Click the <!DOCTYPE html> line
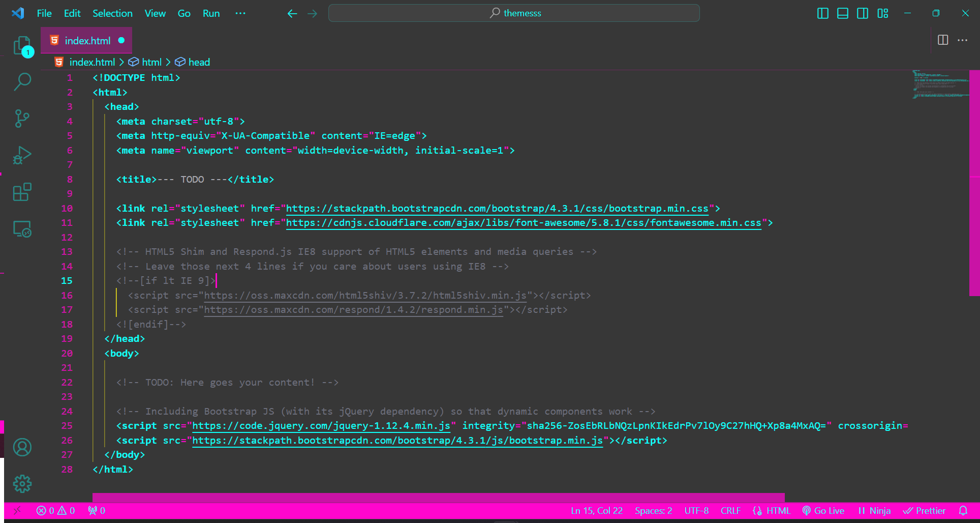Viewport: 980px width, 523px height. [x=136, y=78]
